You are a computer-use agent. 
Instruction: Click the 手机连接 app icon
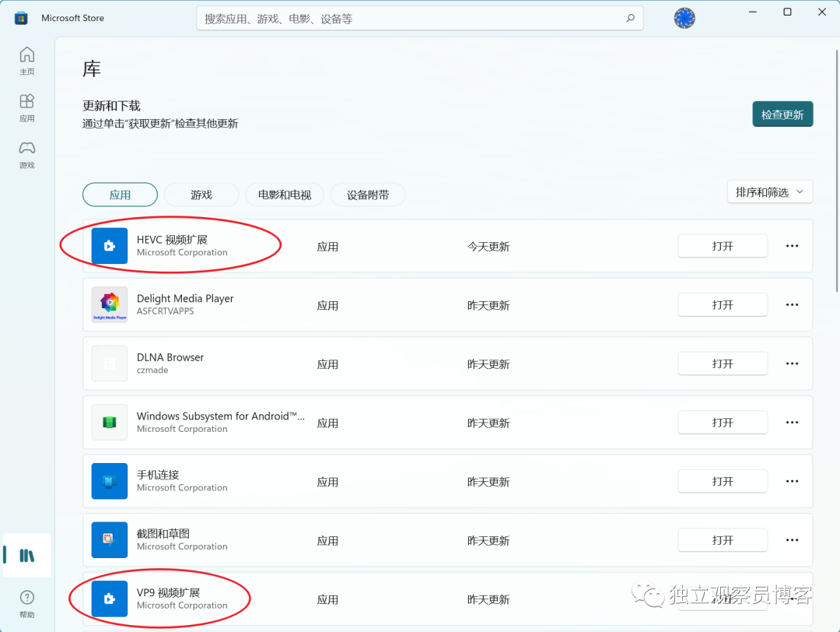(x=110, y=481)
